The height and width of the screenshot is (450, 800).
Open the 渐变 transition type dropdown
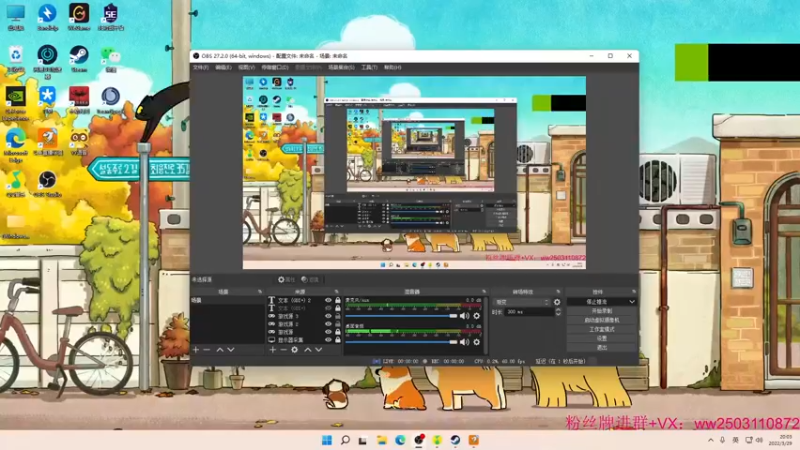(x=522, y=303)
